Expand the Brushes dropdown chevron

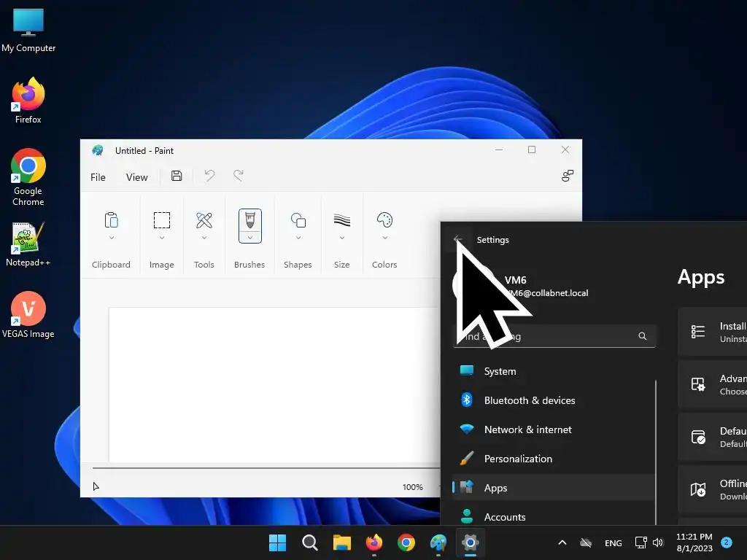(249, 238)
